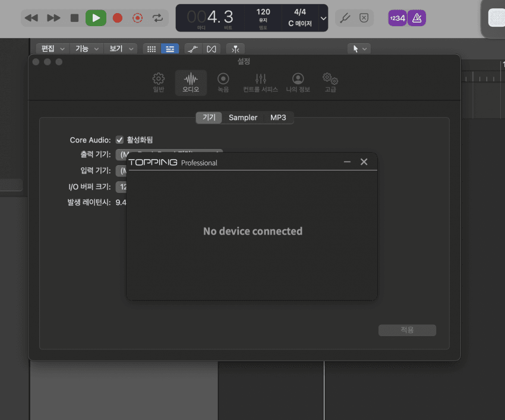The height and width of the screenshot is (420, 505).
Task: Open the 녹음 settings pane
Action: tap(223, 83)
